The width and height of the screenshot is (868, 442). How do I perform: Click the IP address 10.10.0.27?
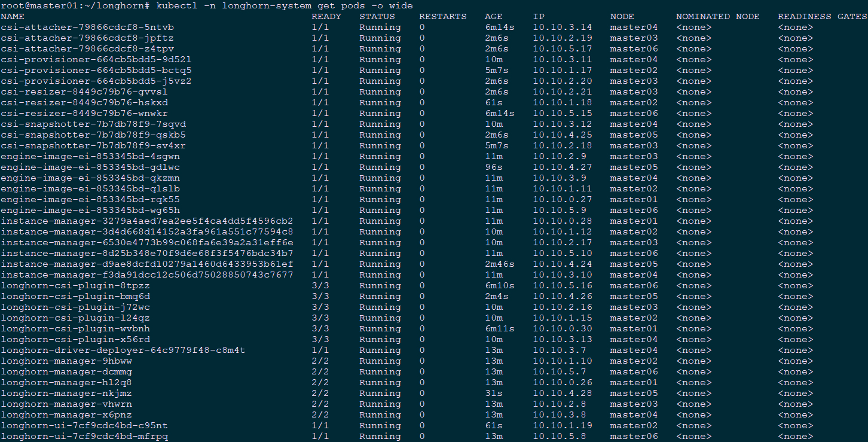(x=563, y=200)
